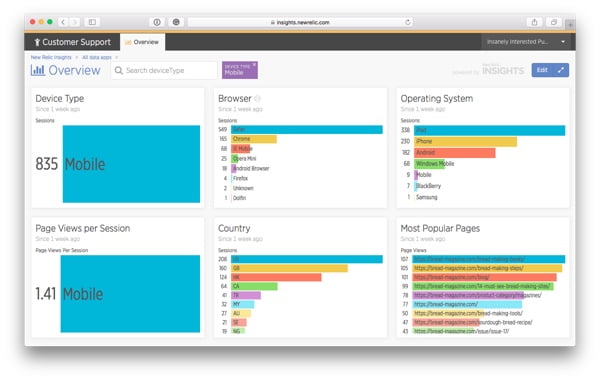Viewport: 600px width, 381px height.
Task: Select Android Browser in the Browser list
Action: pyautogui.click(x=251, y=168)
